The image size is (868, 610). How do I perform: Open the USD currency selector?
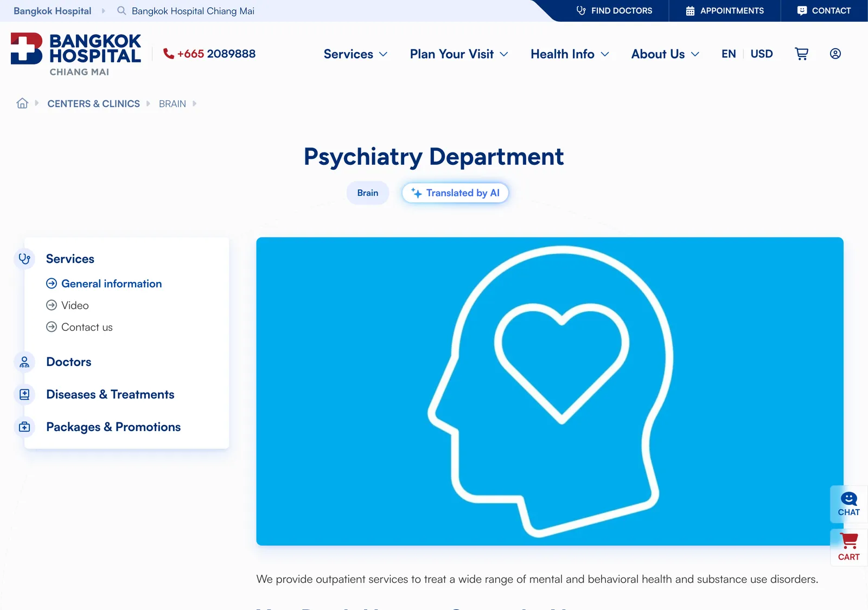click(762, 54)
